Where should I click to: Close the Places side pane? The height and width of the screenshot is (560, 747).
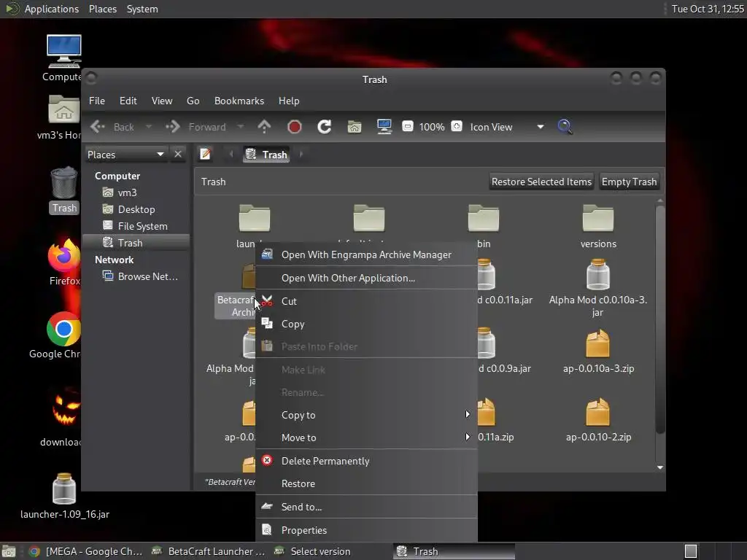point(178,155)
